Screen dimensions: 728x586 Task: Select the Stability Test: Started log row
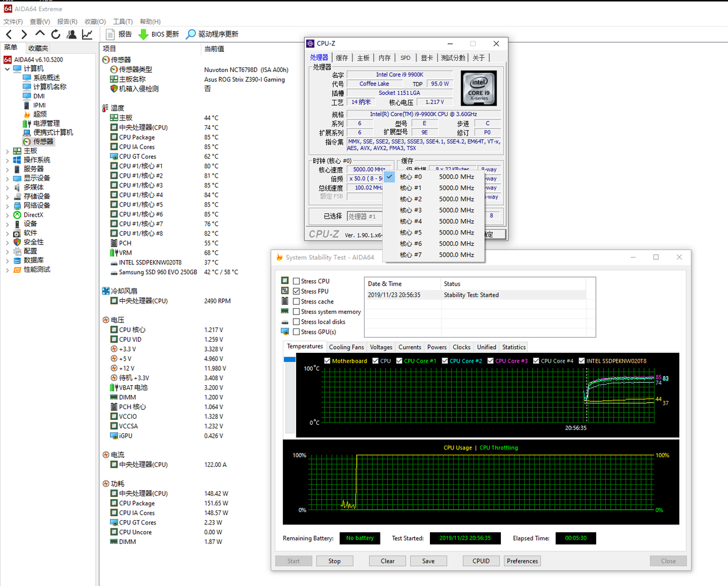click(x=475, y=295)
